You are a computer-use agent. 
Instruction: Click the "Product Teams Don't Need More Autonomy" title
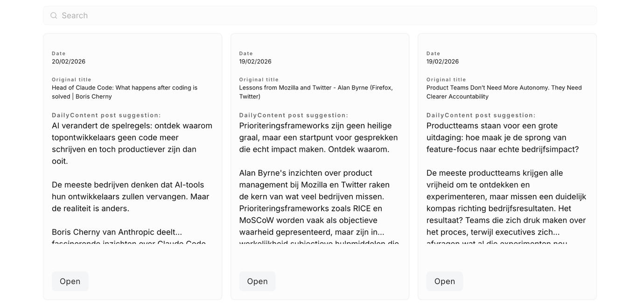(x=504, y=92)
